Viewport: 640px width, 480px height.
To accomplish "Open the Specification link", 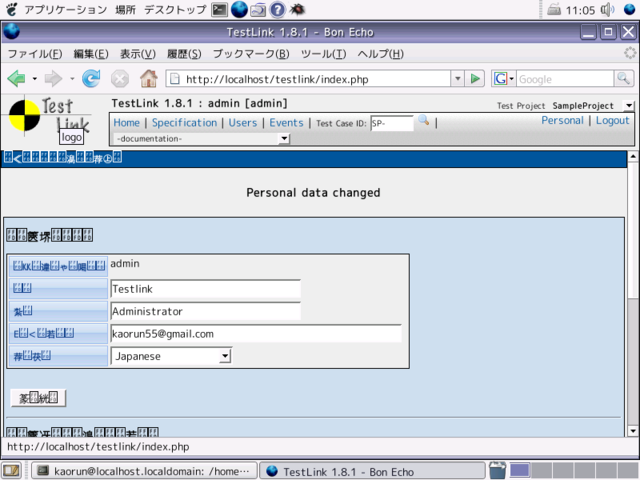I will pyautogui.click(x=184, y=122).
